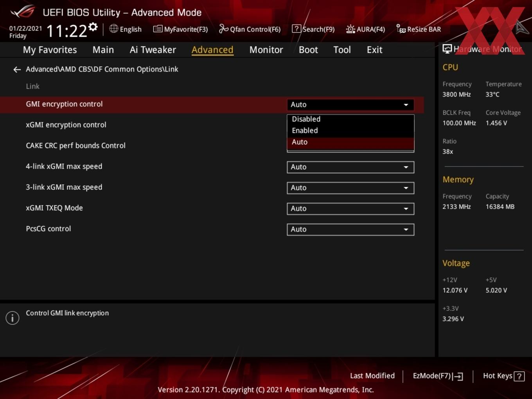This screenshot has width=532, height=399.
Task: Click the globe icon for language
Action: coord(113,29)
